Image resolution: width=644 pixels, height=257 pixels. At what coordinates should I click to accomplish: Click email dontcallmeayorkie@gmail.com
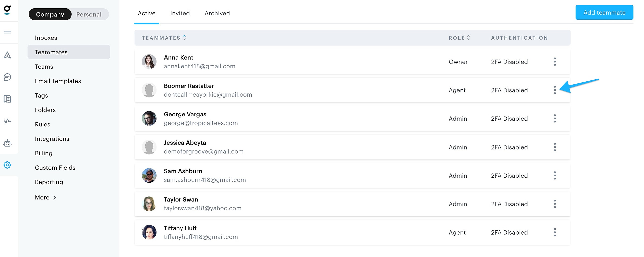pyautogui.click(x=208, y=94)
